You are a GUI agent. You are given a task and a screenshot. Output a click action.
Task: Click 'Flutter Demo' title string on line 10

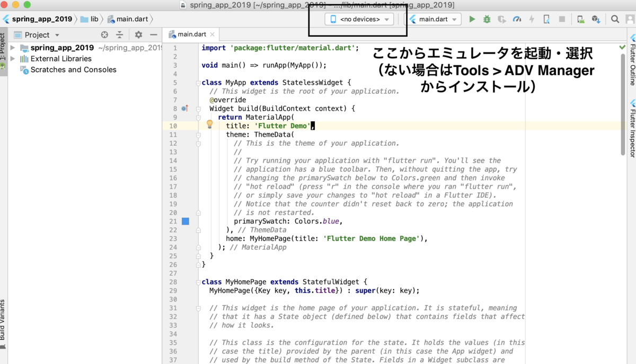(282, 126)
